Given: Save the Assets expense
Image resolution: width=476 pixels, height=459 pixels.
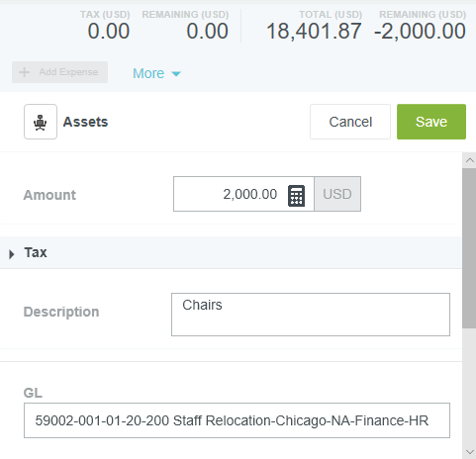Looking at the screenshot, I should point(431,122).
